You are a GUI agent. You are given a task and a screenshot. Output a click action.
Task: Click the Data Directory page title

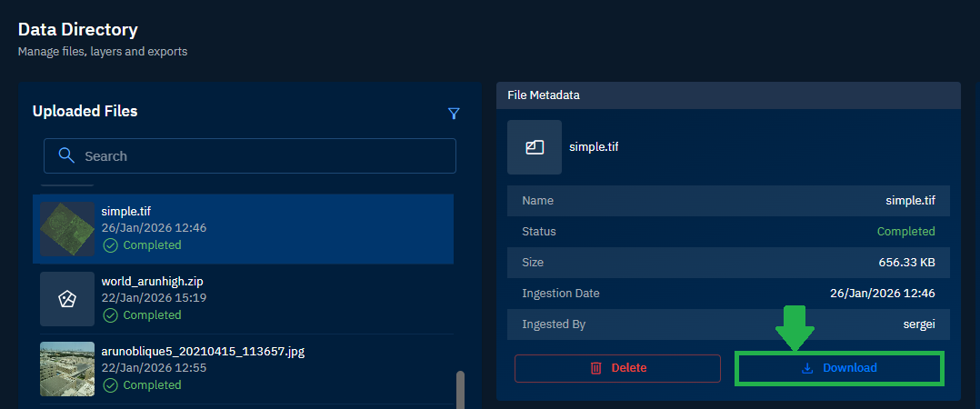[x=78, y=29]
